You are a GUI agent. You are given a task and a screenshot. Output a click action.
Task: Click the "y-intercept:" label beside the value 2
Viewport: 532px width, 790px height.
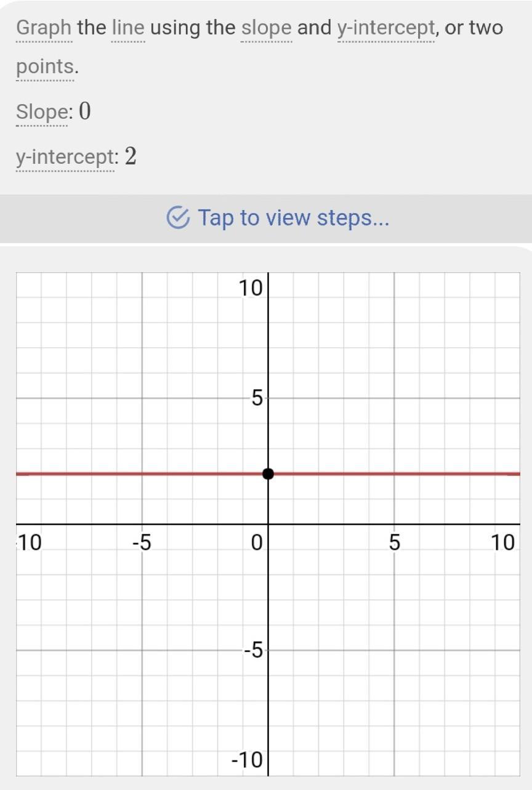[x=66, y=158]
